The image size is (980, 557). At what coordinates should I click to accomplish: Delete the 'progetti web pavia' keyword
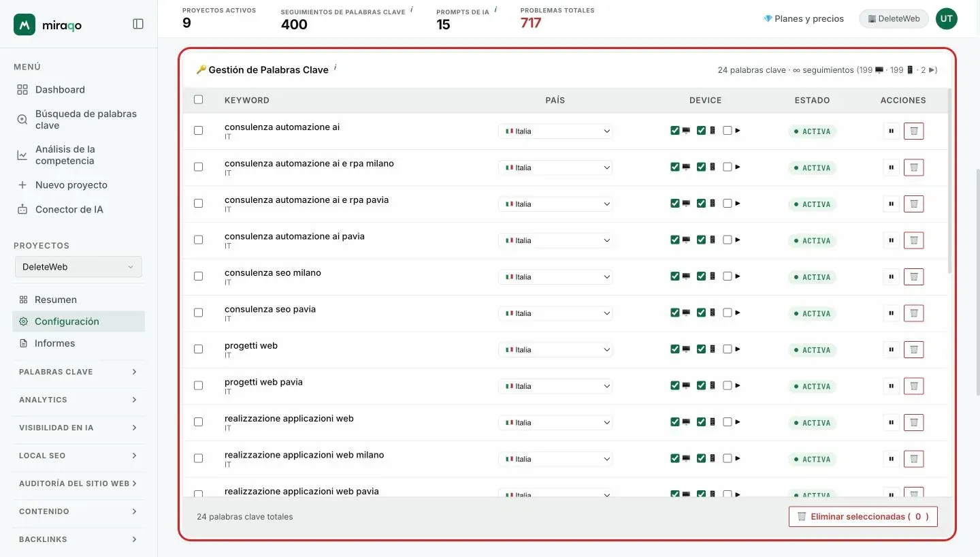tap(914, 386)
